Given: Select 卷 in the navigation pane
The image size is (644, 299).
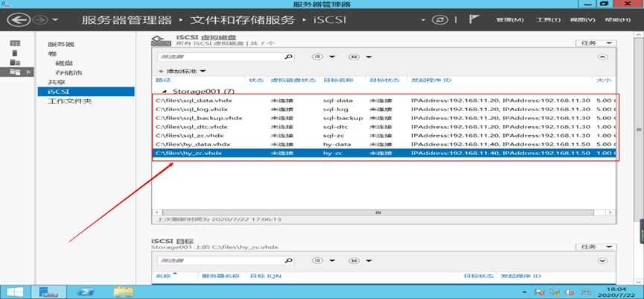Looking at the screenshot, I should pyautogui.click(x=52, y=54).
